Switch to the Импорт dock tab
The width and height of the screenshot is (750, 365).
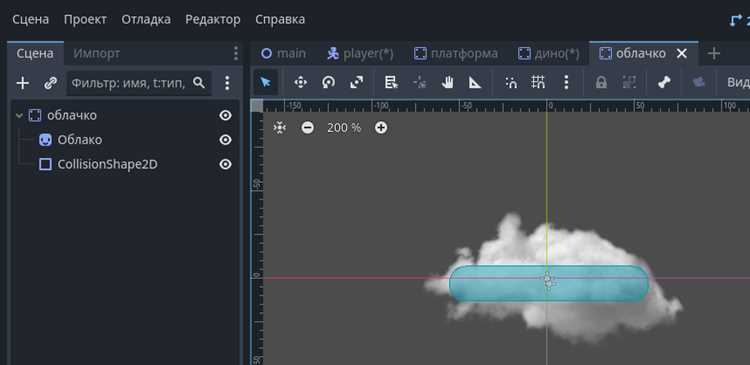[x=97, y=54]
